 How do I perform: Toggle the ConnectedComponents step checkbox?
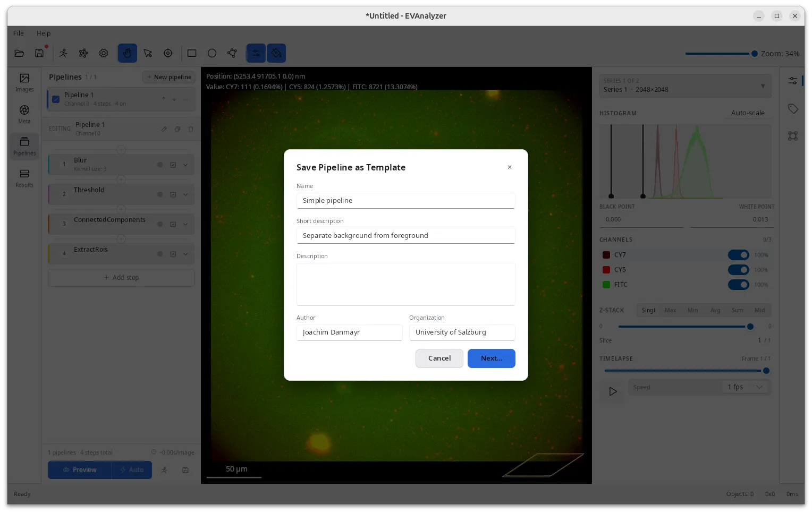coord(173,225)
